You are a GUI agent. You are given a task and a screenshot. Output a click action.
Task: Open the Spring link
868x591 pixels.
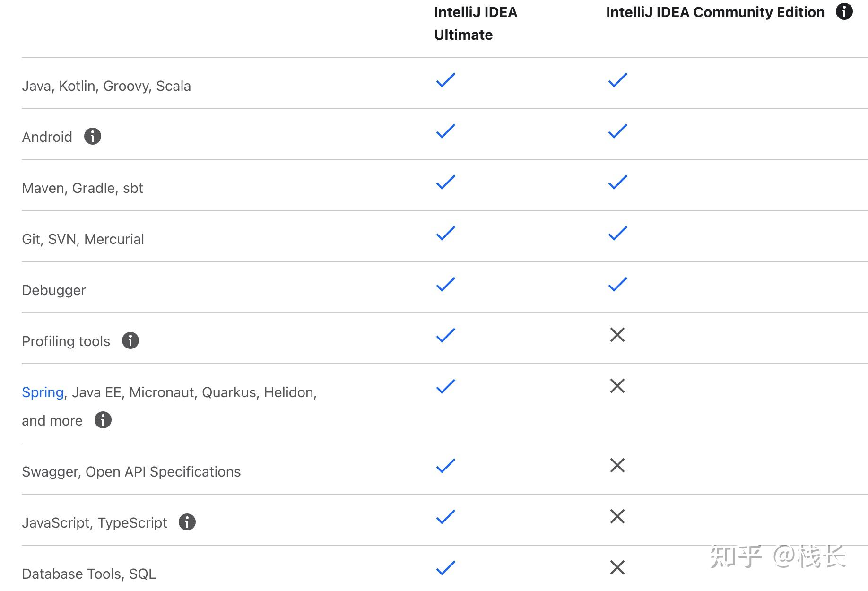coord(43,392)
